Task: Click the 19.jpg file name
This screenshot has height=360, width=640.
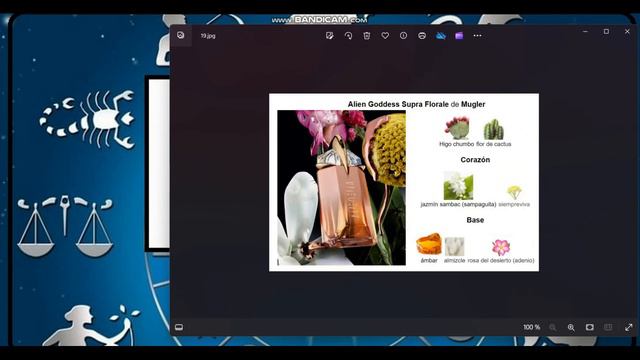Action: (208, 36)
